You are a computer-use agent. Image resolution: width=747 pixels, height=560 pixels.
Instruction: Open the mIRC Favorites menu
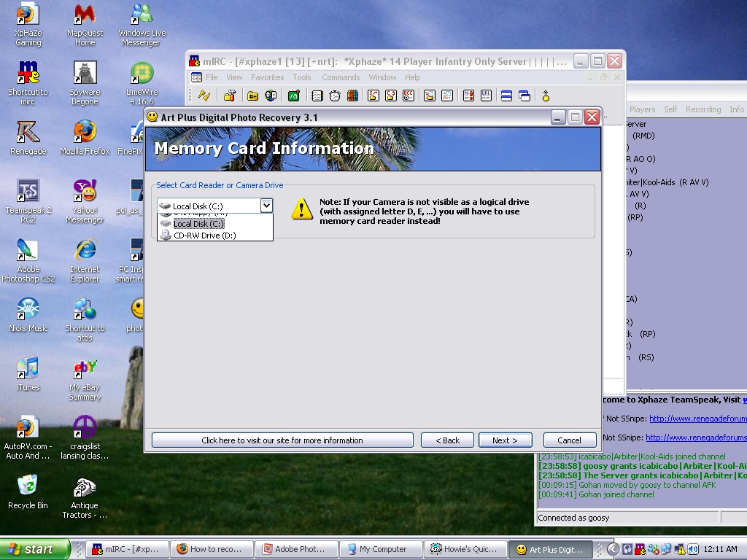click(267, 77)
